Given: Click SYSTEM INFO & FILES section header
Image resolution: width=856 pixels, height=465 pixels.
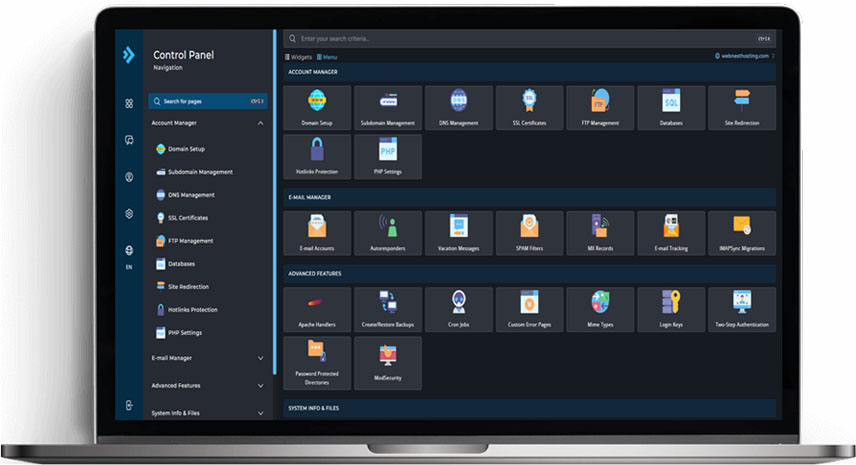Looking at the screenshot, I should point(530,408).
